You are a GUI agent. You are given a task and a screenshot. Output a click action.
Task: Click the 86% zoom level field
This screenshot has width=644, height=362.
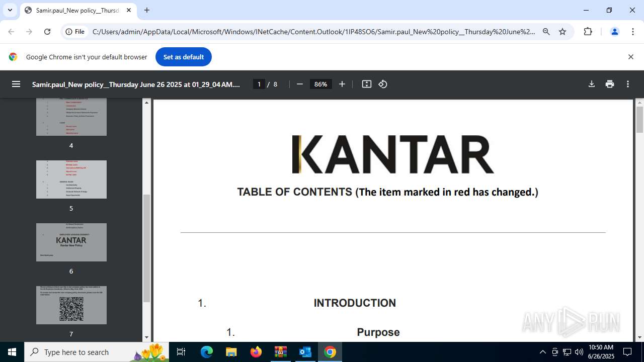321,84
